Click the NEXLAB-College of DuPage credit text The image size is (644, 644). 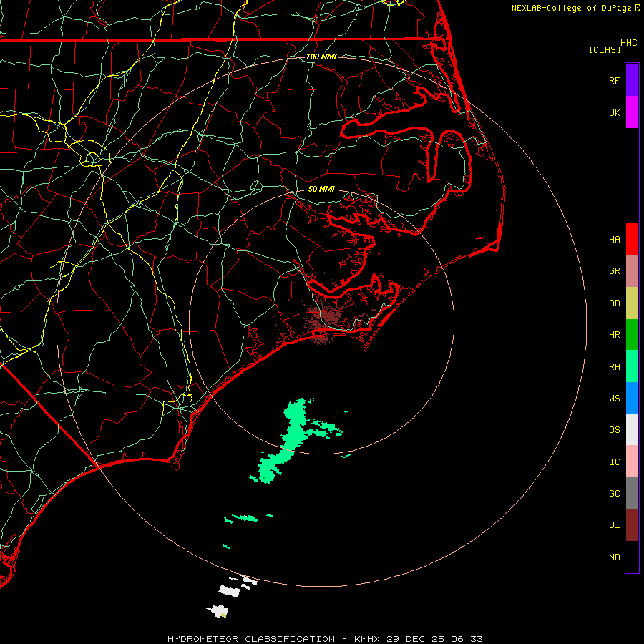click(571, 8)
